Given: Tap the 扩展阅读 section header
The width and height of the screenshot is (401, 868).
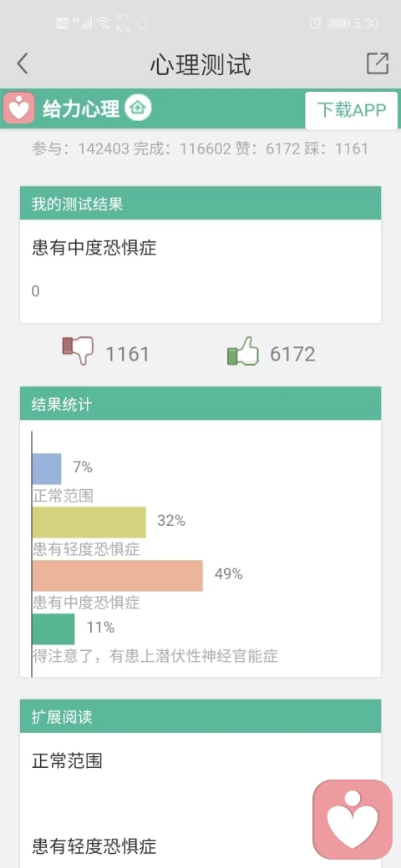Looking at the screenshot, I should tap(200, 716).
